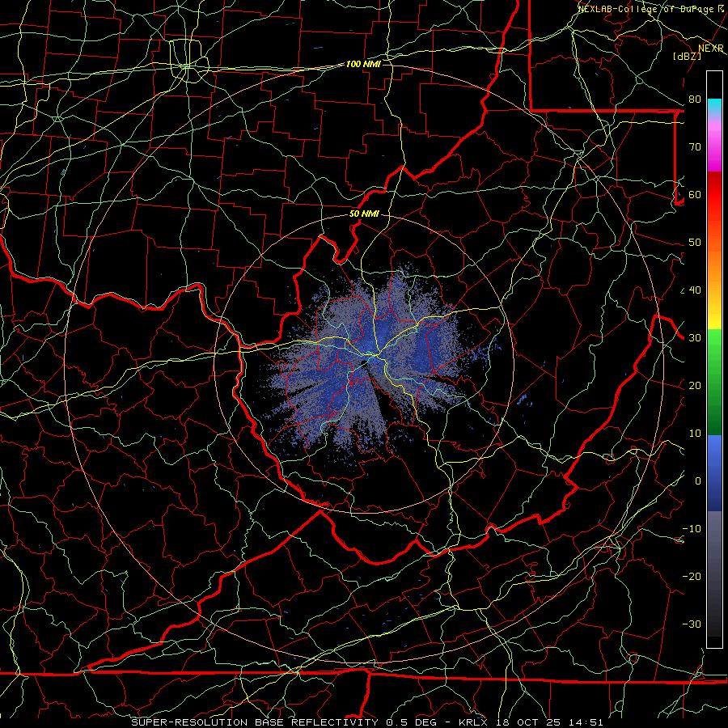Click the 70 value on the dBZ scale

(x=695, y=147)
